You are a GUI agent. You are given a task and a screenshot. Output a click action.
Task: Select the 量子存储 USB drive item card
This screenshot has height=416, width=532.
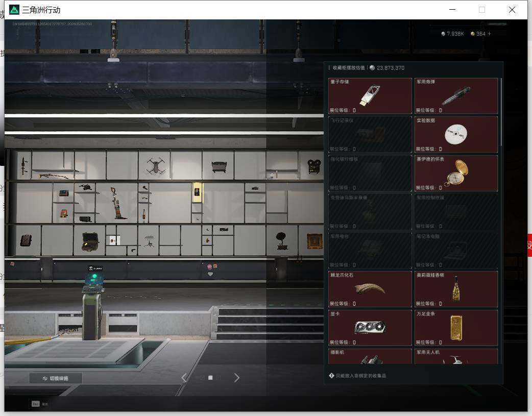coord(370,95)
